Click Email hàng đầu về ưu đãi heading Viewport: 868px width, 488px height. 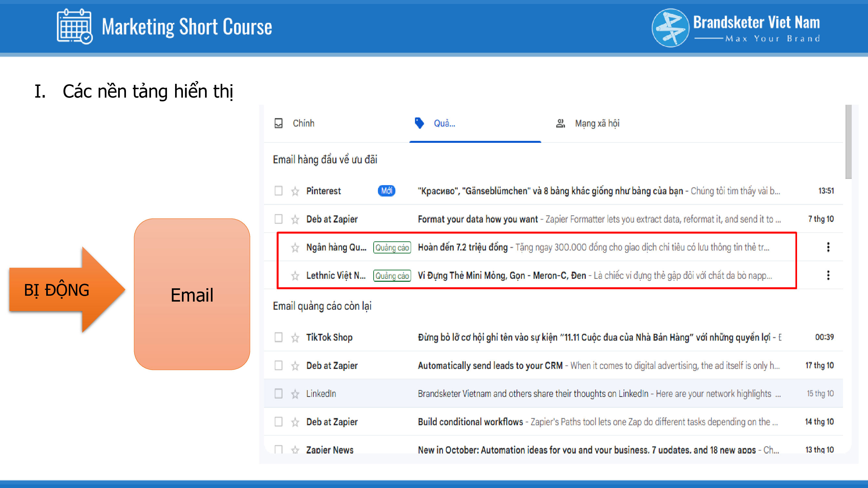tap(325, 159)
